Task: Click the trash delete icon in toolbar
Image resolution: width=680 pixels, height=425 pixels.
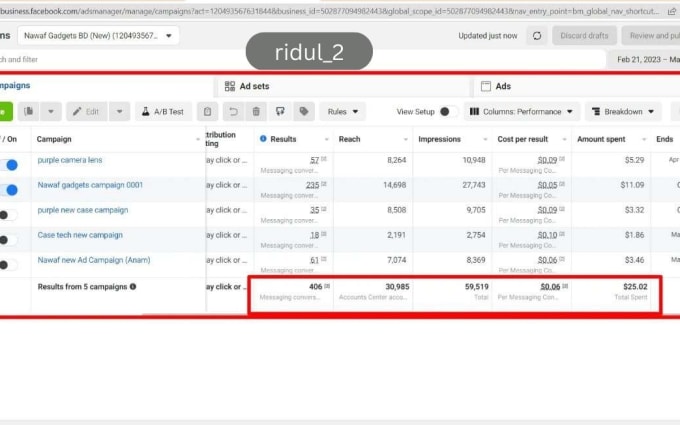Action: [256, 111]
